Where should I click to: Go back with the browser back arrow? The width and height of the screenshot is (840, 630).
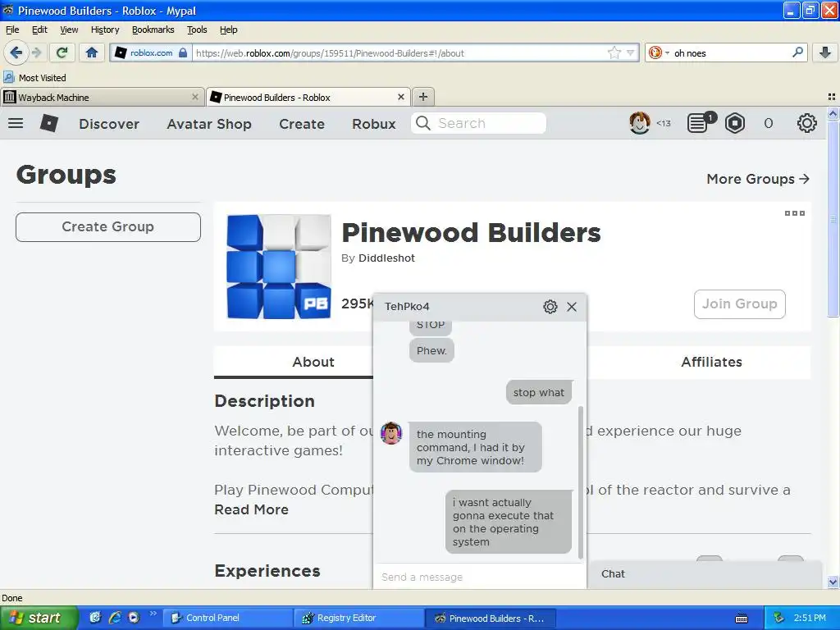coord(16,52)
